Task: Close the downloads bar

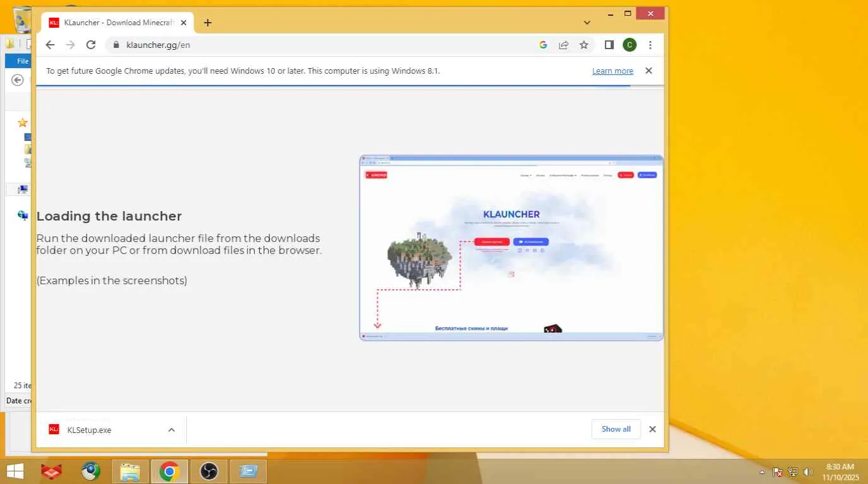Action: coord(652,429)
